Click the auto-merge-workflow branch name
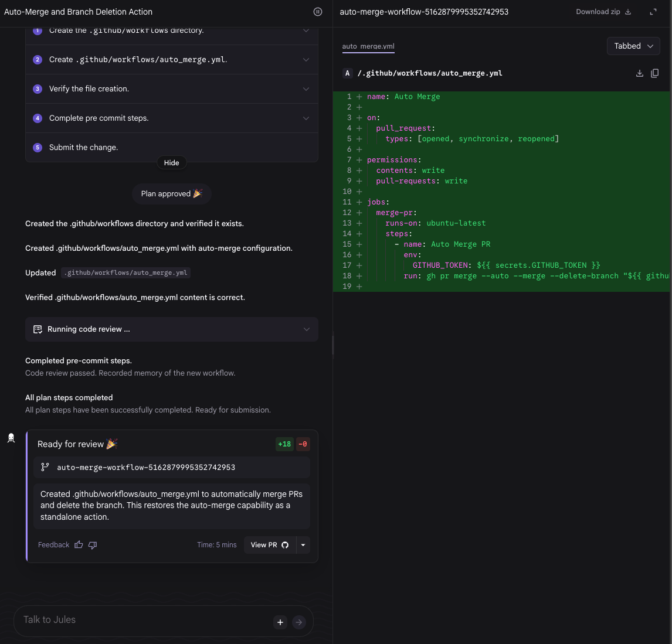672x644 pixels. [x=146, y=468]
